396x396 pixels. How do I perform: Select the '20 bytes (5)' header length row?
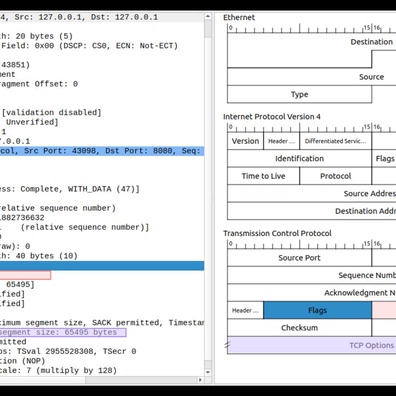pyautogui.click(x=102, y=36)
